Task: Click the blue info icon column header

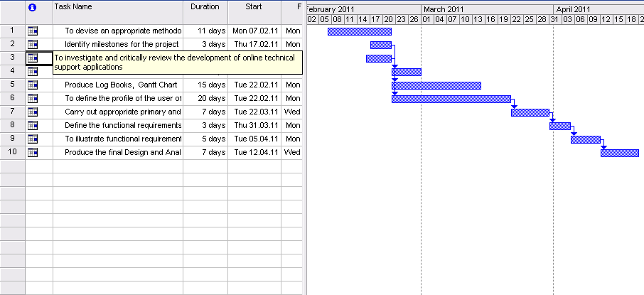Action: pos(32,7)
